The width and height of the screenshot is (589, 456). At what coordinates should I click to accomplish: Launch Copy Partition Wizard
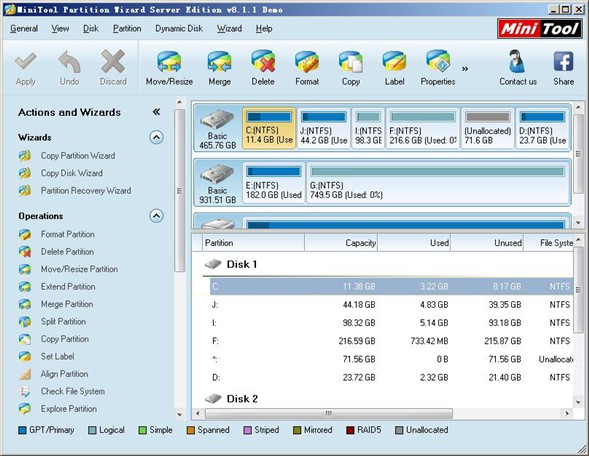coord(78,156)
